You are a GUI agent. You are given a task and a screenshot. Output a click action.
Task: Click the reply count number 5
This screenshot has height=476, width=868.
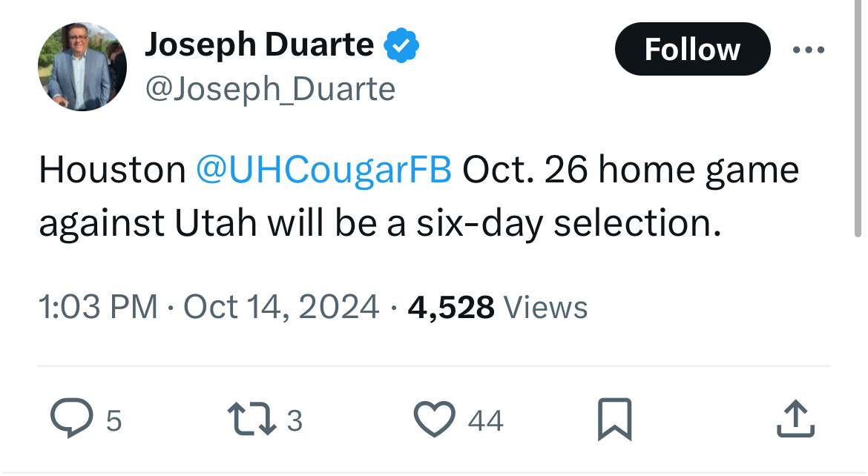[x=114, y=421]
